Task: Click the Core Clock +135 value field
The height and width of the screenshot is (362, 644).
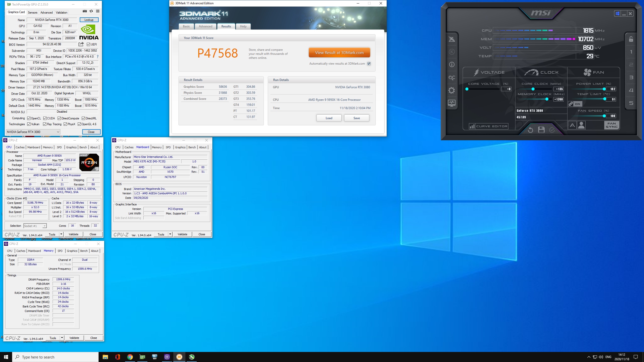Action: tap(558, 89)
